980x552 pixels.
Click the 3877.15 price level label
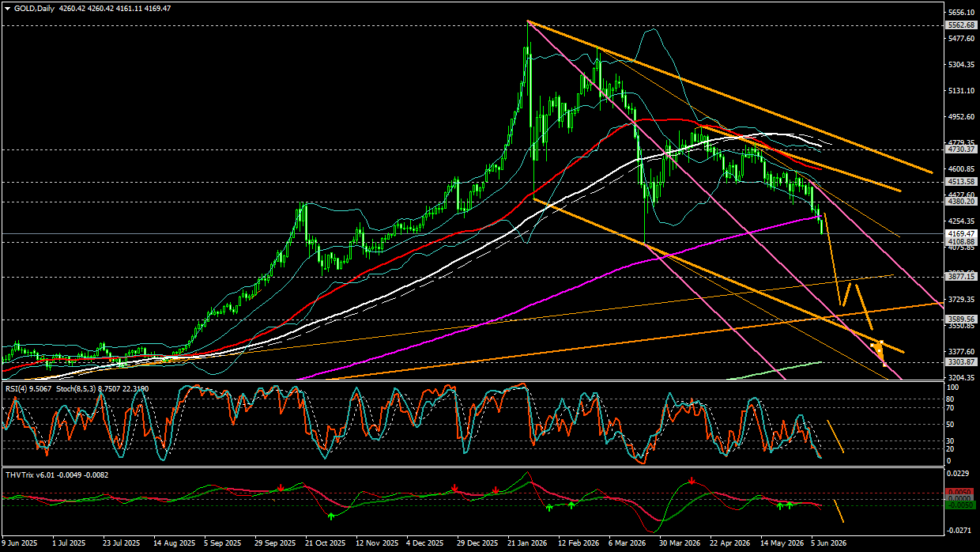[x=962, y=277]
